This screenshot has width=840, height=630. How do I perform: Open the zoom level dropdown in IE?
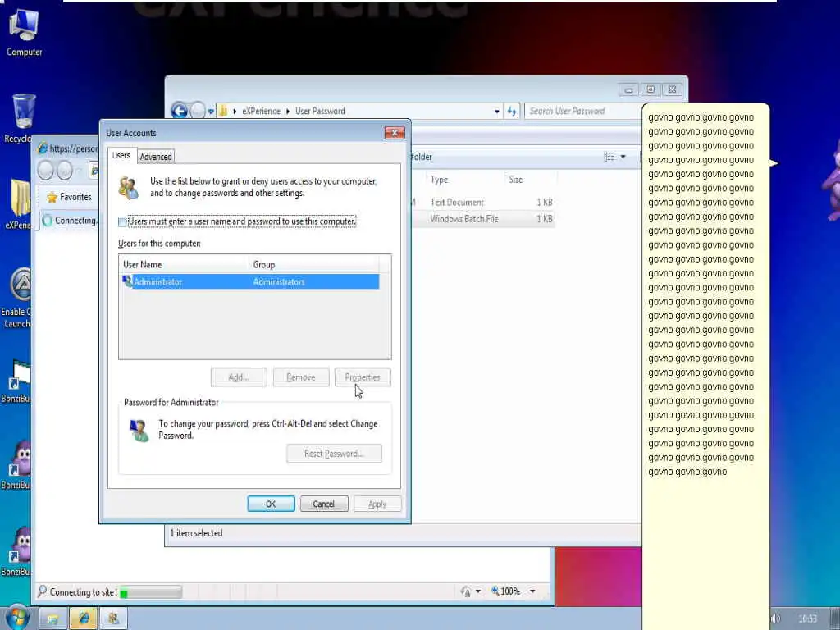(x=532, y=591)
